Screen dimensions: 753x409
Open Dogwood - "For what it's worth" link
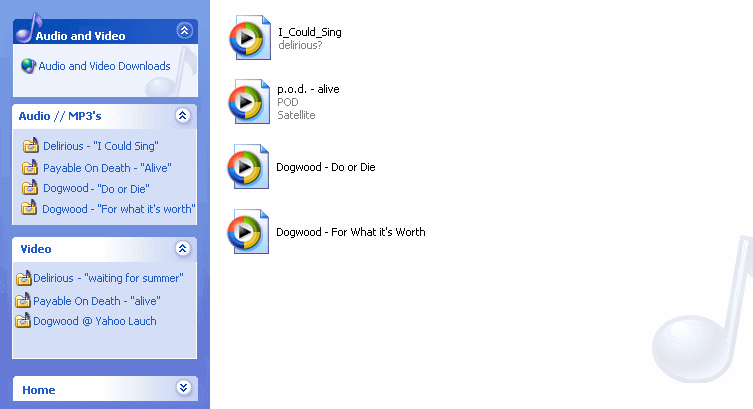tap(119, 209)
